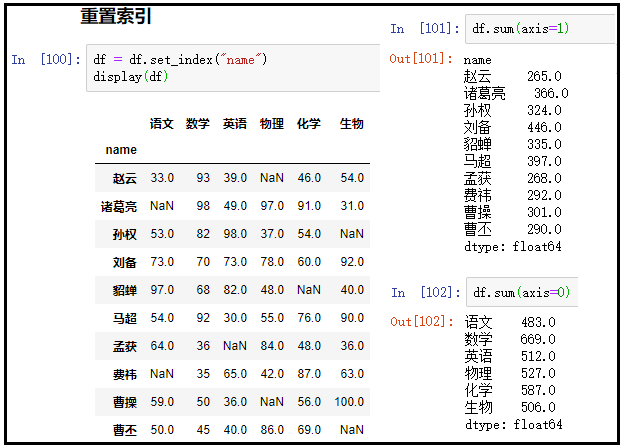Click the 324.0 sum for 孙权
Screen dimensions: 622x447
click(x=544, y=110)
